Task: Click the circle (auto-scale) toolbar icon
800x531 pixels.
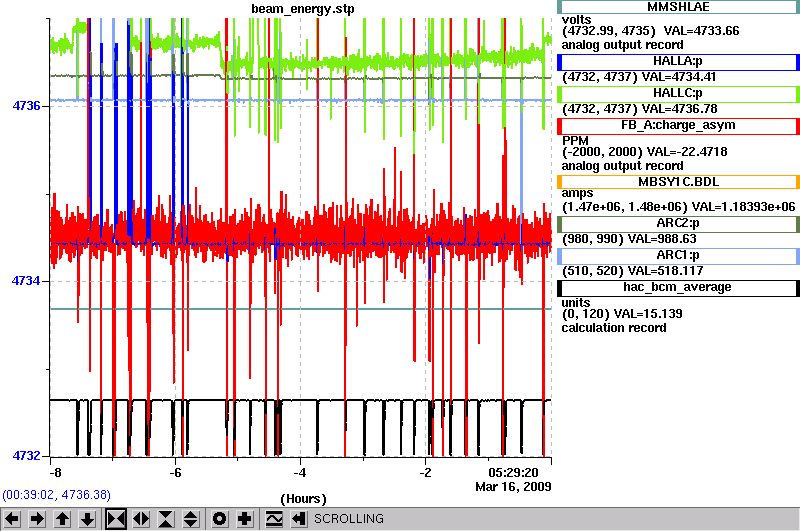Action: (219, 519)
